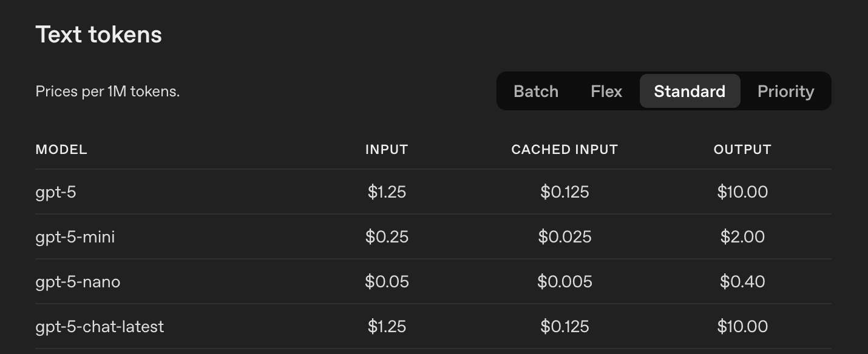Click the Prices per 1M tokens text
The width and height of the screenshot is (868, 354).
[x=108, y=92]
